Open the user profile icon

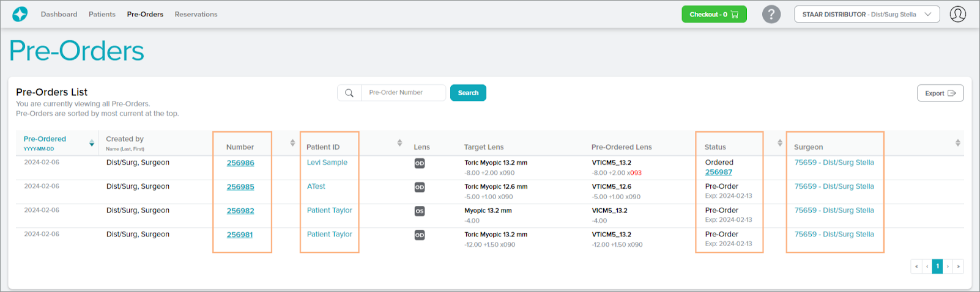[x=957, y=14]
